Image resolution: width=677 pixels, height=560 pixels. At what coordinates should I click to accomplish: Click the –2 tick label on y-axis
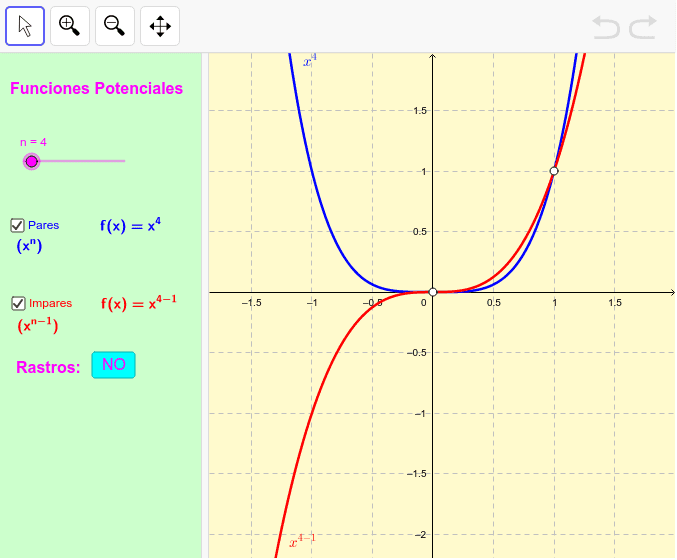pos(420,535)
